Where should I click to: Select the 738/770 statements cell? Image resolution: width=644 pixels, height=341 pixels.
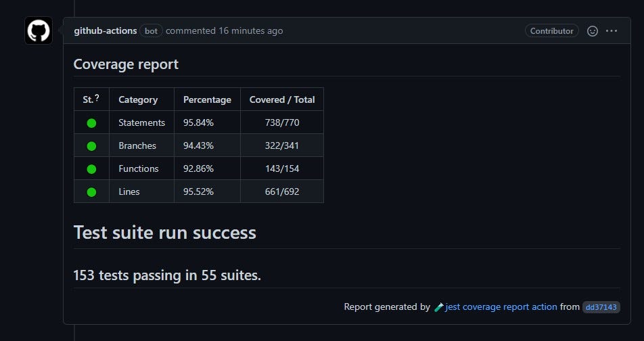282,122
